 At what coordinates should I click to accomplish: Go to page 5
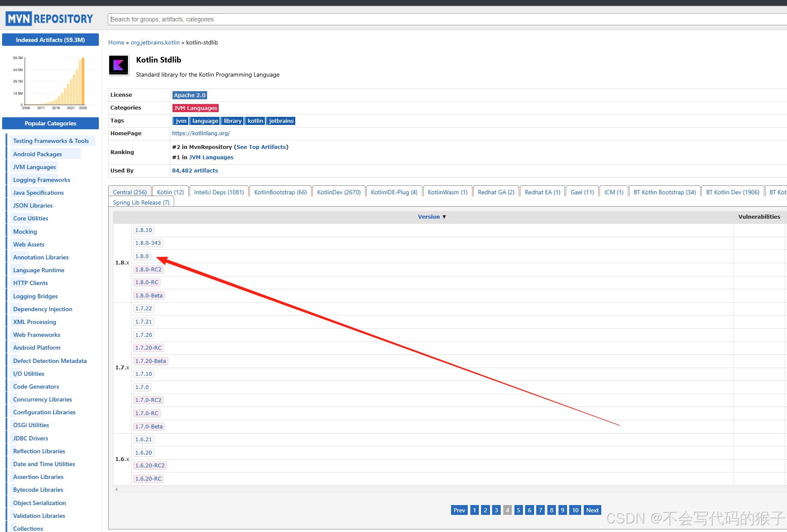pos(518,510)
